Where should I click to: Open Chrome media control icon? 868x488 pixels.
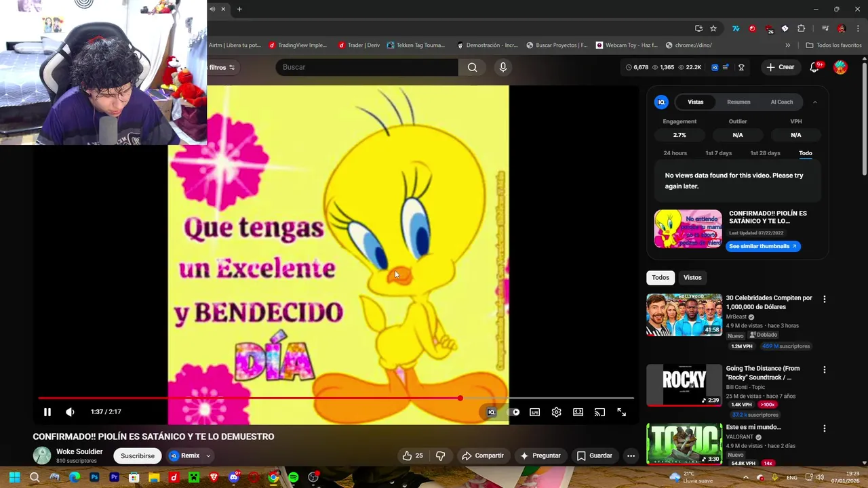point(825,28)
